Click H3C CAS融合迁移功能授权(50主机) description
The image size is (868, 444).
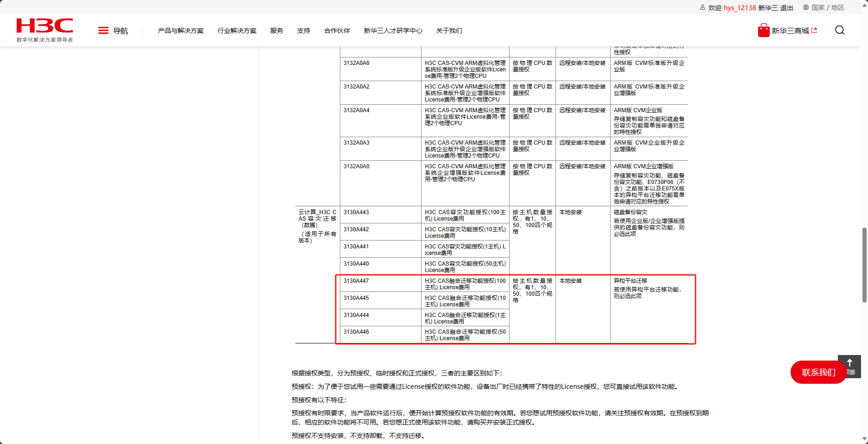[465, 335]
